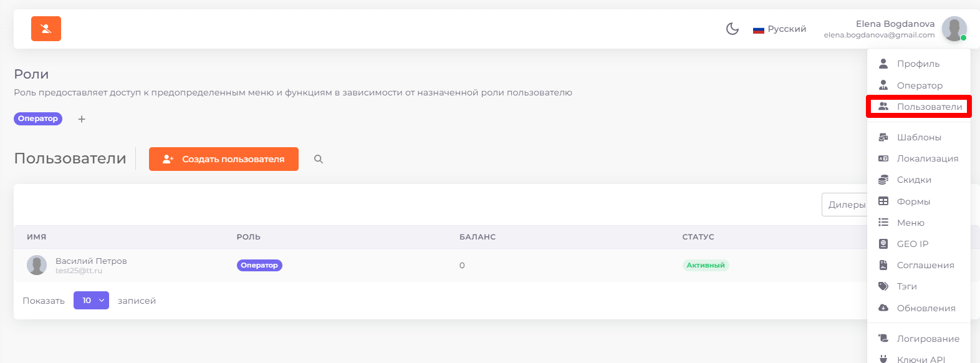
Task: Click the GEO IP icon
Action: (883, 244)
